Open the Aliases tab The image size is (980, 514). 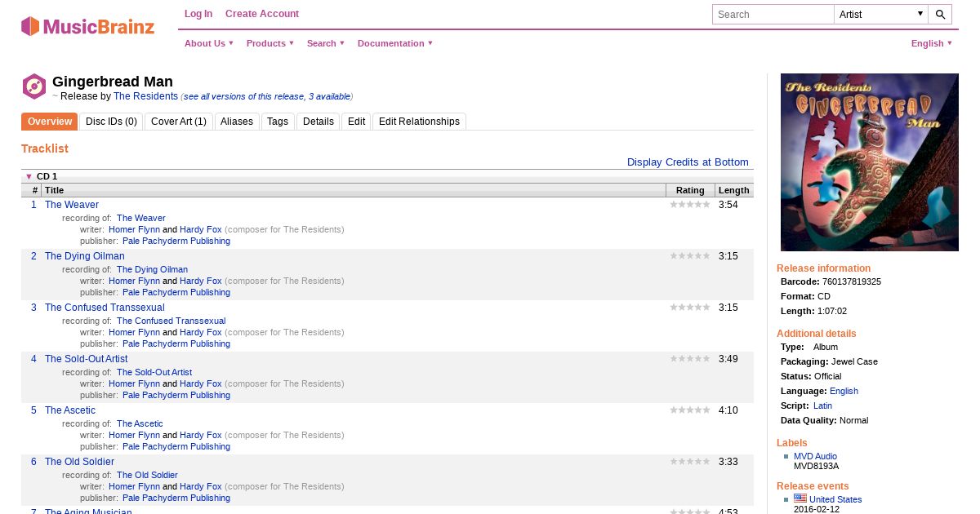point(238,122)
